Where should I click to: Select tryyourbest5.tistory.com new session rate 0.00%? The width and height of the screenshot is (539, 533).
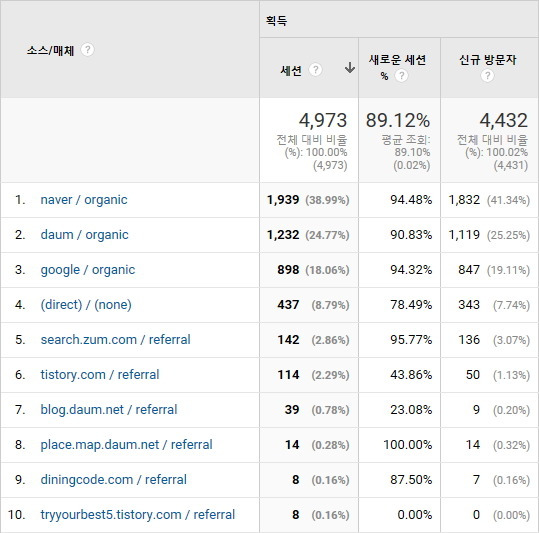415,515
